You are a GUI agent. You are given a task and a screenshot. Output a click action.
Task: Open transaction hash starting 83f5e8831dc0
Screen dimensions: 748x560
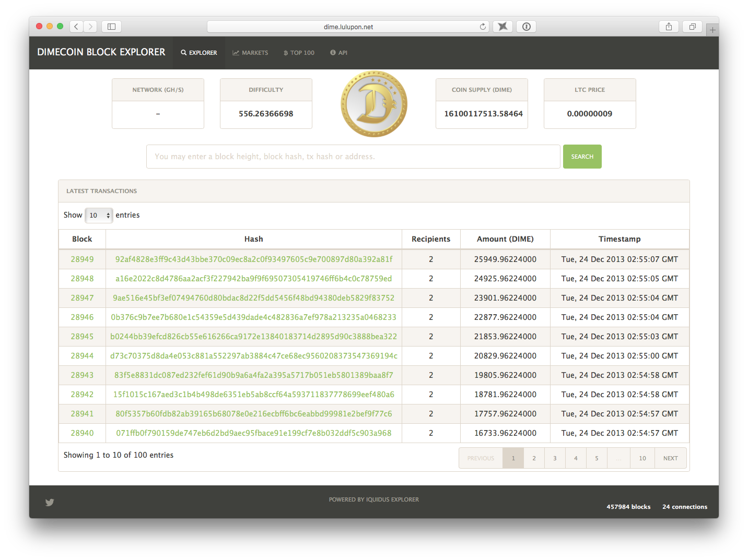coord(254,375)
